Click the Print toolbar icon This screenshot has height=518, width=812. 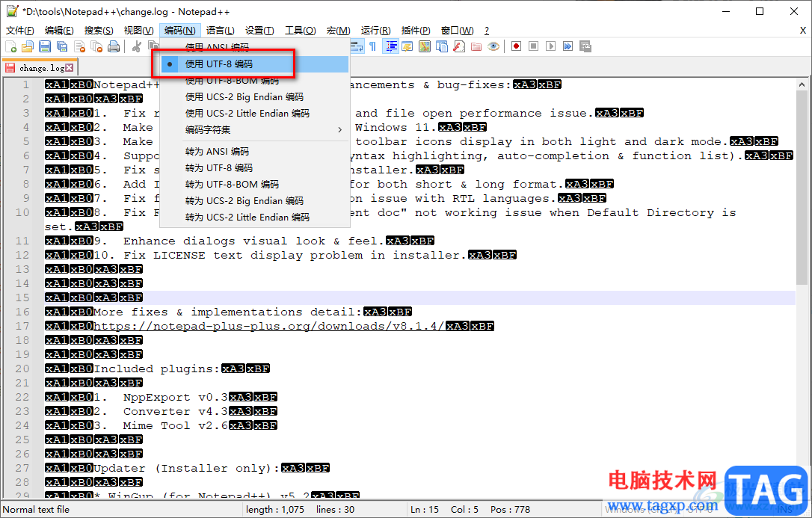[x=114, y=46]
